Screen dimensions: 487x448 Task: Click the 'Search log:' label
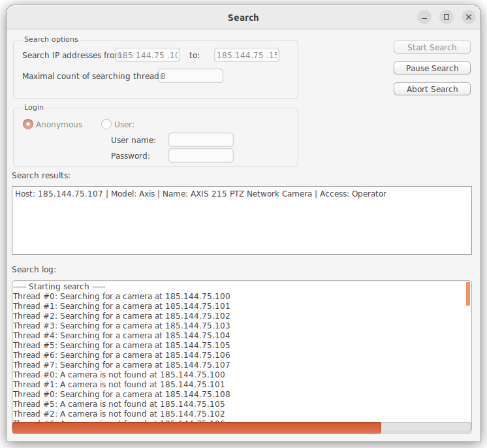point(34,269)
